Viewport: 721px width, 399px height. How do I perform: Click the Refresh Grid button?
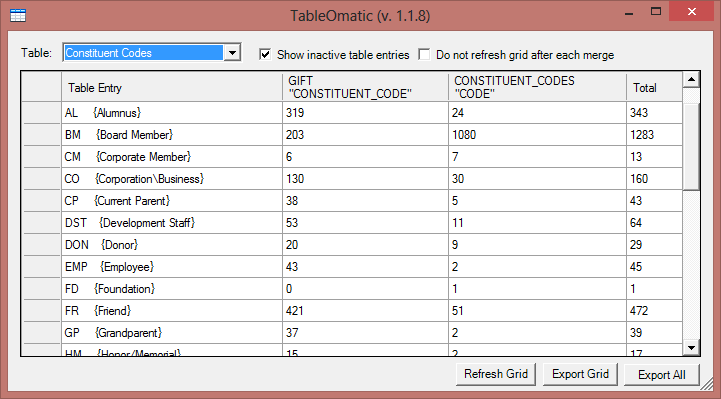click(496, 374)
